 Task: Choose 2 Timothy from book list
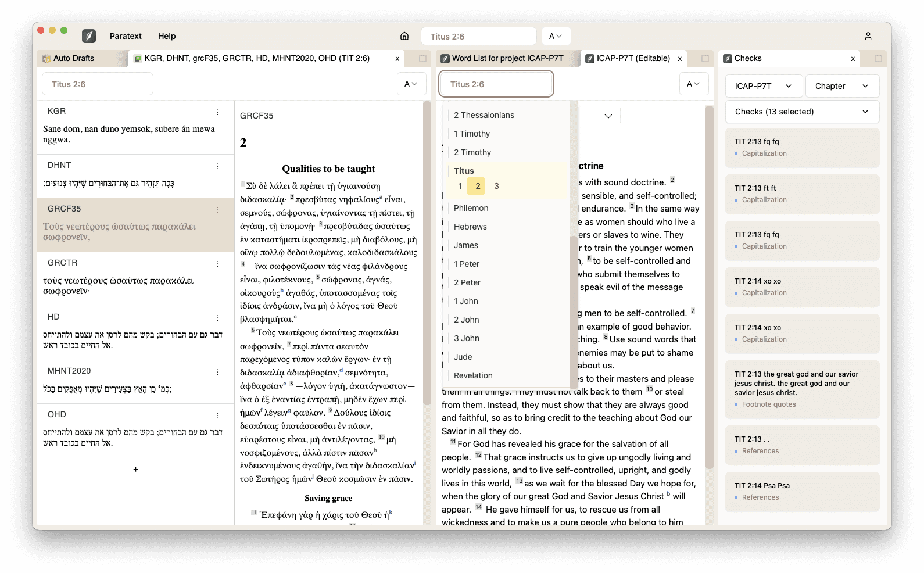coord(507,152)
